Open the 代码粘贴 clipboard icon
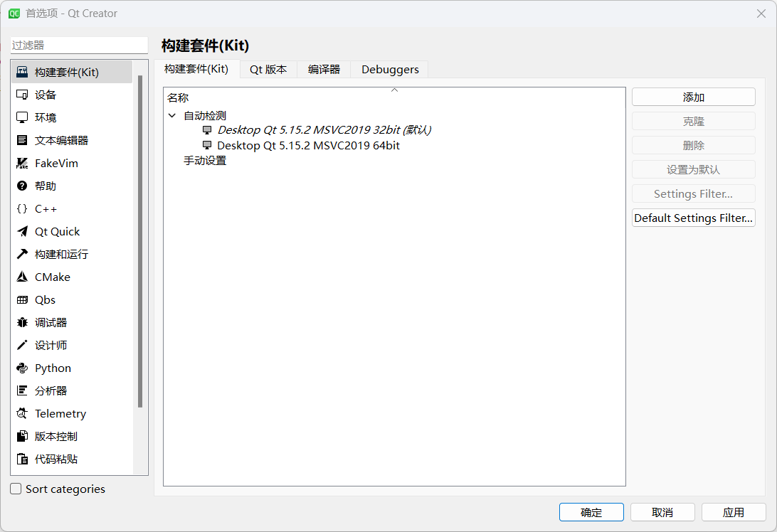 pos(22,459)
